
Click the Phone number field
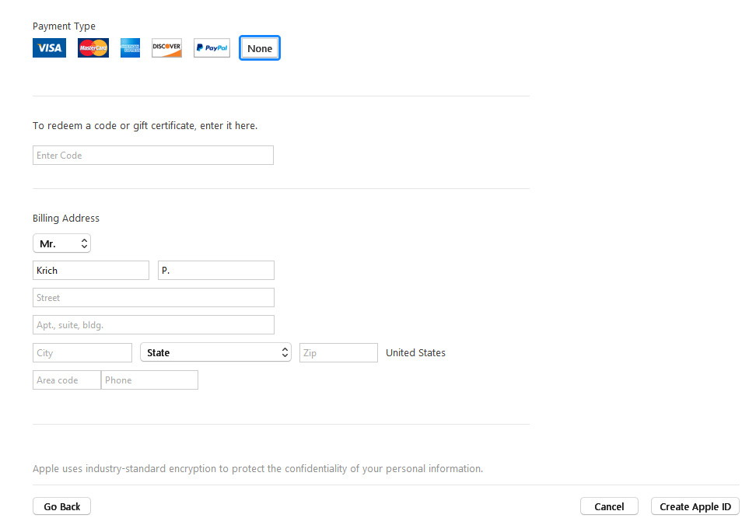149,380
